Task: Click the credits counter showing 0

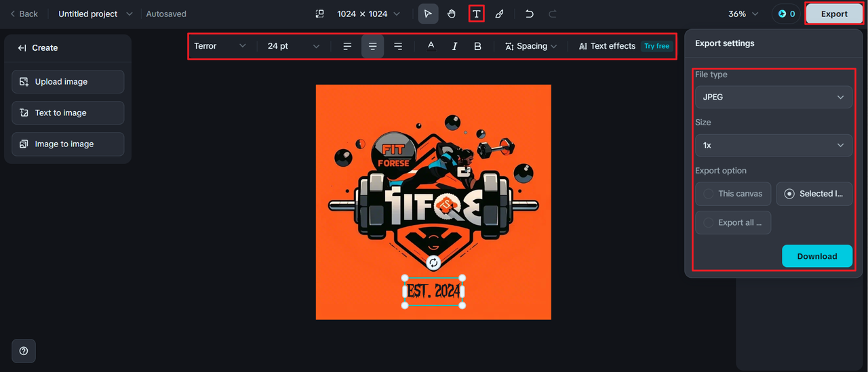Action: [787, 14]
